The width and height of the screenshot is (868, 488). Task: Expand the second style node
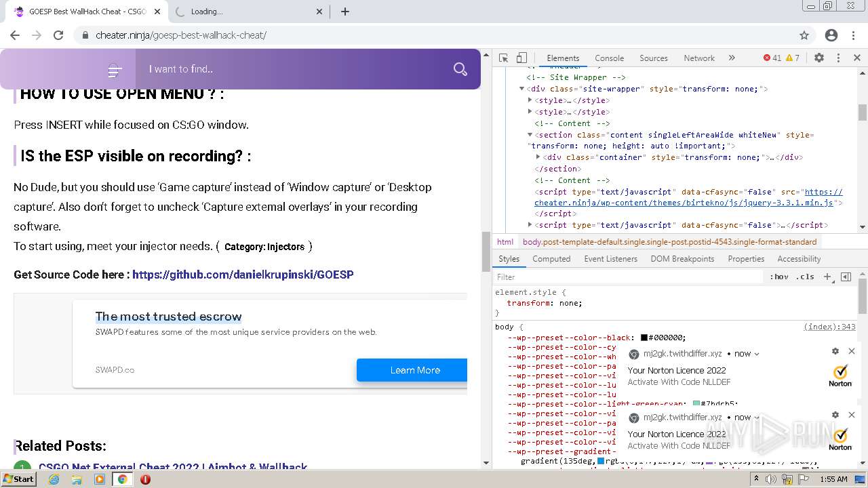pyautogui.click(x=530, y=112)
